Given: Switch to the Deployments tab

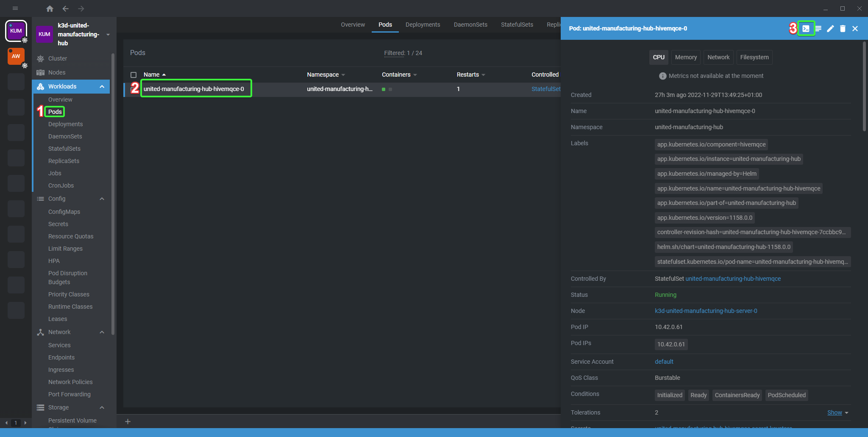Looking at the screenshot, I should [423, 25].
